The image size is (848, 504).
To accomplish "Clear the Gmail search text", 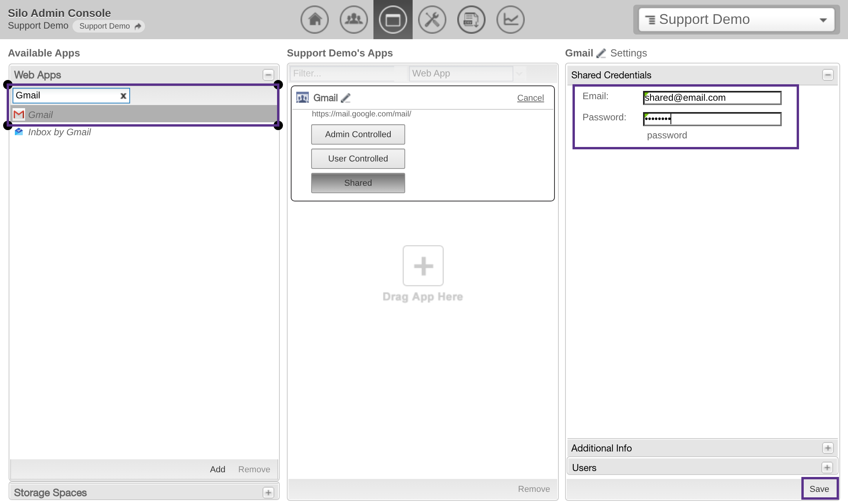I will (123, 96).
